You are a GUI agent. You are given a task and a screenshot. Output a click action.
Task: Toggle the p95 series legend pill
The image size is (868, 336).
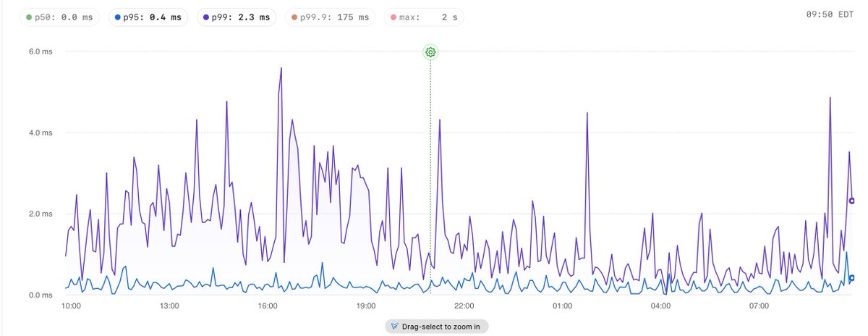[149, 17]
